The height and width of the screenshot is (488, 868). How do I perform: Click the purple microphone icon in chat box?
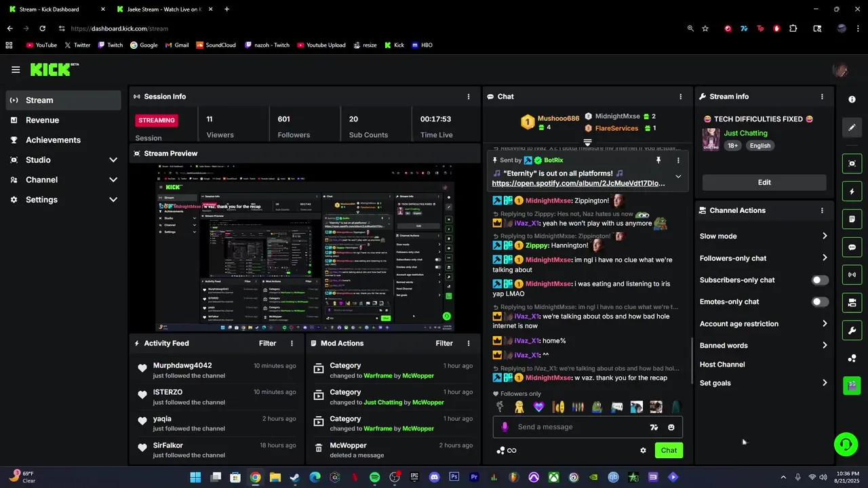tap(505, 427)
